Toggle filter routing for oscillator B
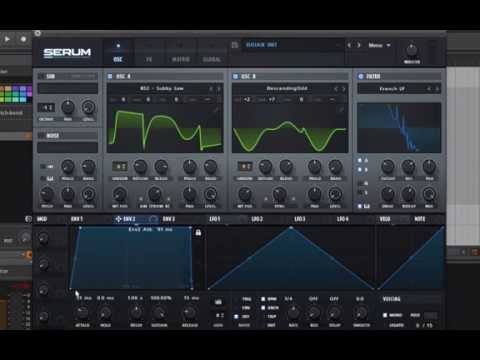Viewport: 480px width, 360px height. click(x=360, y=170)
